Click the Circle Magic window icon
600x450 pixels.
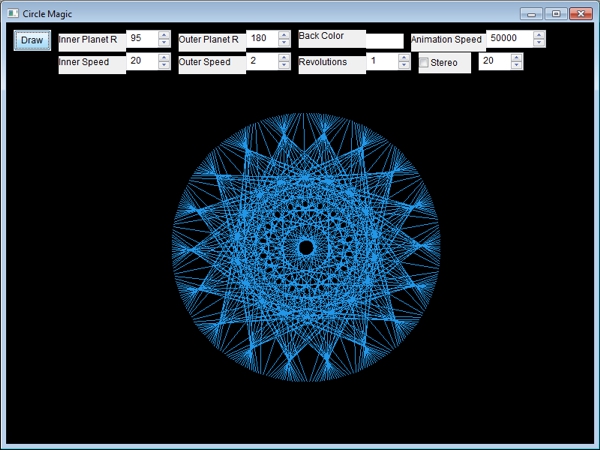pos(13,13)
